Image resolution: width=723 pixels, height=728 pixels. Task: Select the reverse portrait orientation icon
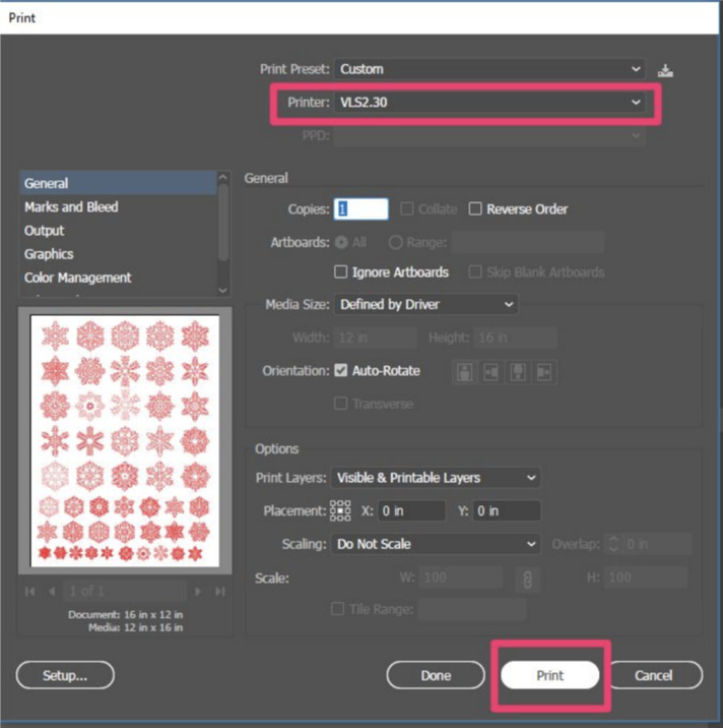(x=518, y=371)
